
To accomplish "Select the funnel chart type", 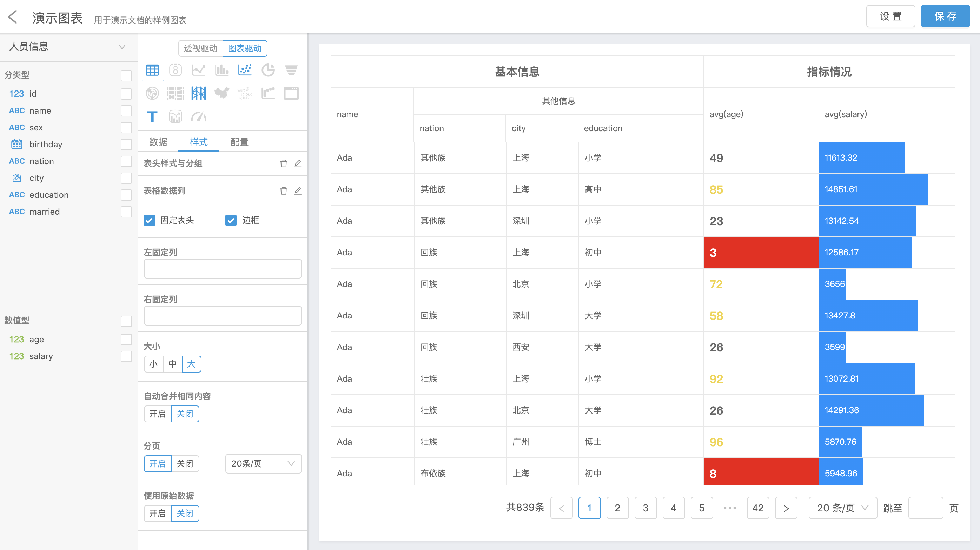I will [x=291, y=70].
